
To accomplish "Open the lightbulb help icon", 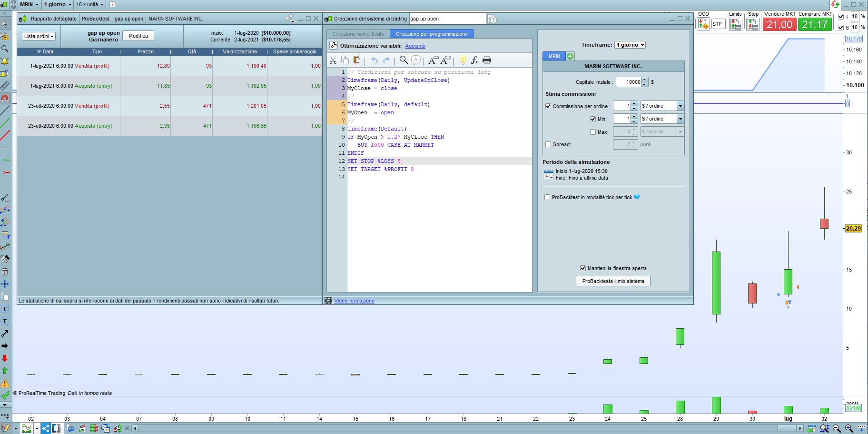I will pos(463,60).
